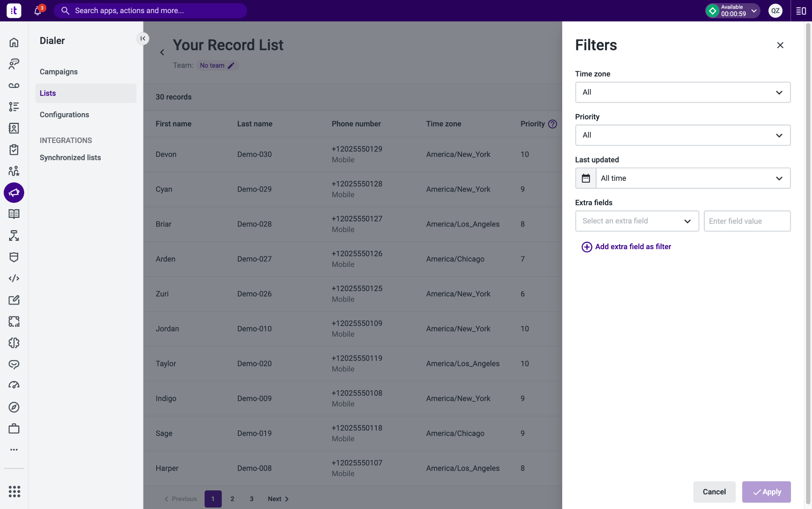Click the First name column header
This screenshot has width=812, height=509.
[173, 124]
